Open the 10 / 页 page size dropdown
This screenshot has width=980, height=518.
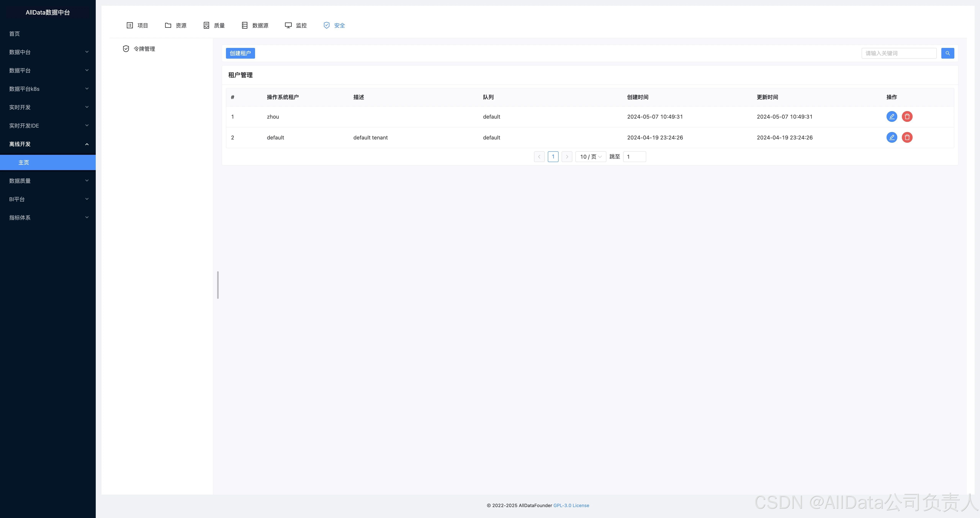click(x=591, y=157)
